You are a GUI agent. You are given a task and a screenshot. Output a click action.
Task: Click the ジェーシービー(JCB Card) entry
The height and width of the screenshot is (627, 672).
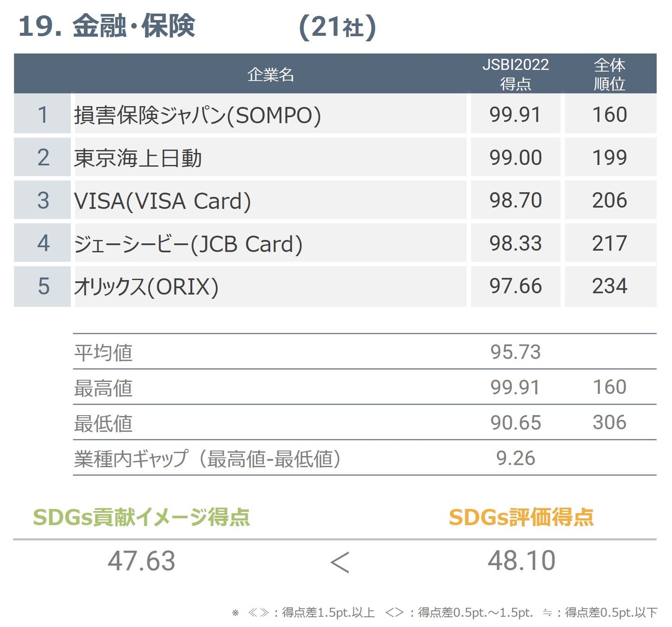188,244
